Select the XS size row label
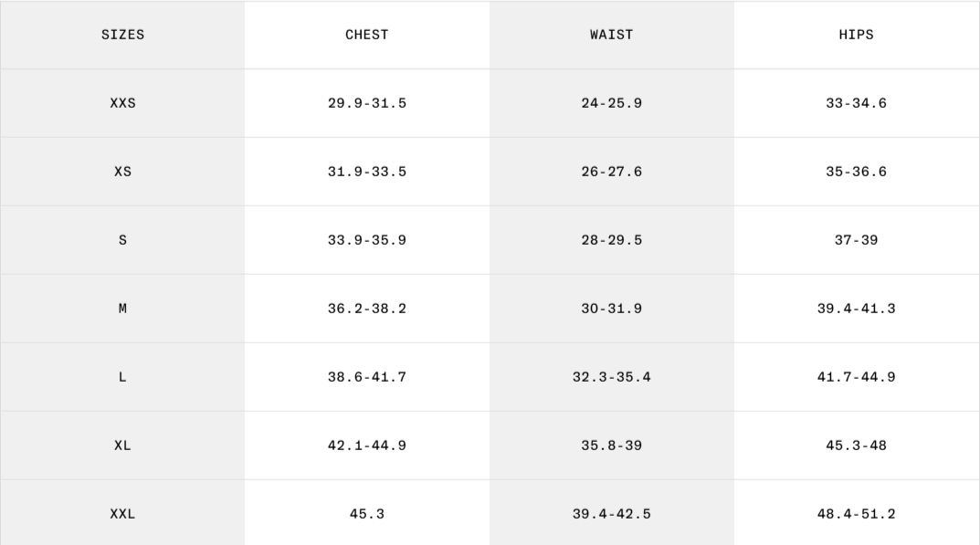The height and width of the screenshot is (545, 980). click(x=122, y=172)
